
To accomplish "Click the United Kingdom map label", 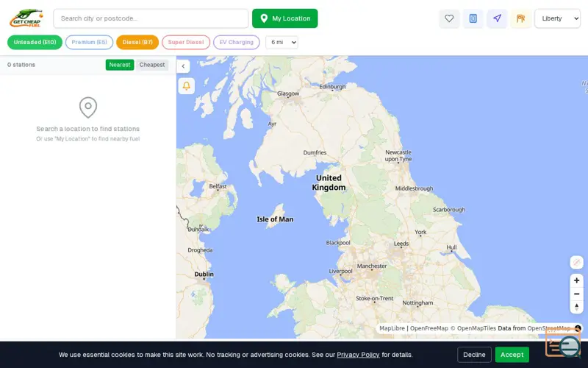I will pyautogui.click(x=329, y=183).
